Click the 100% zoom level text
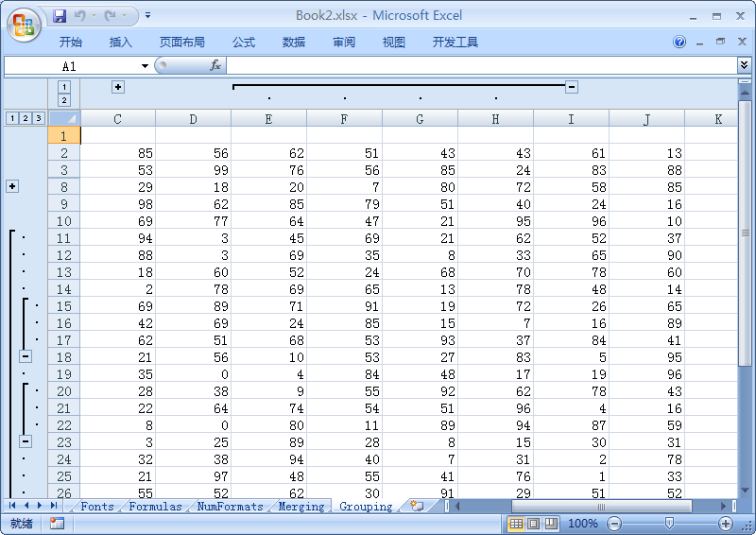Screen dimensions: 756x535 583,524
